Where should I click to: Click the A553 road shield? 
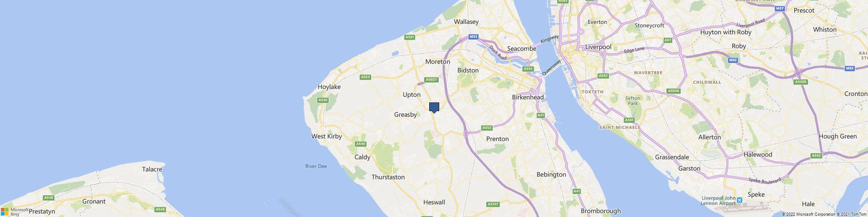click(365, 77)
